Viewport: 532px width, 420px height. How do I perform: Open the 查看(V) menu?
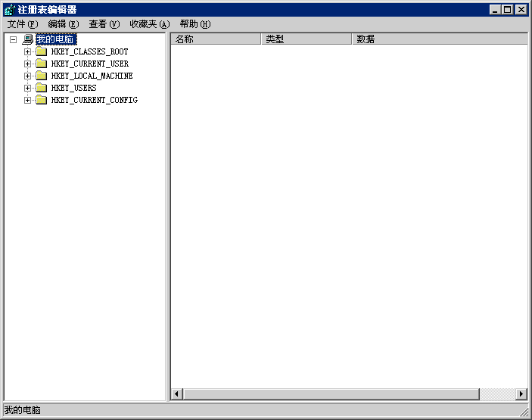click(104, 24)
